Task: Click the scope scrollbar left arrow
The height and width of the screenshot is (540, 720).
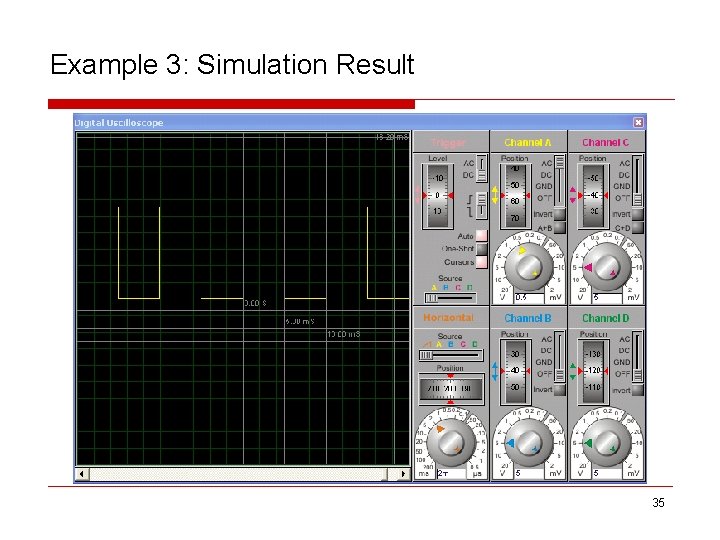Action: pyautogui.click(x=82, y=474)
